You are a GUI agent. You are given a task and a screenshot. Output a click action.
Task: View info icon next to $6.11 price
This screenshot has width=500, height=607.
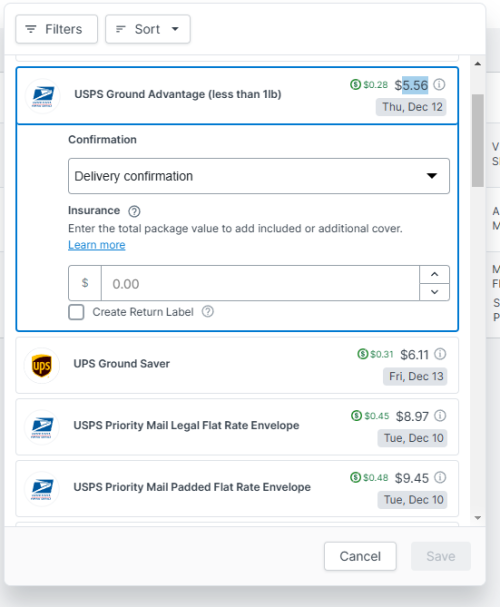click(440, 354)
